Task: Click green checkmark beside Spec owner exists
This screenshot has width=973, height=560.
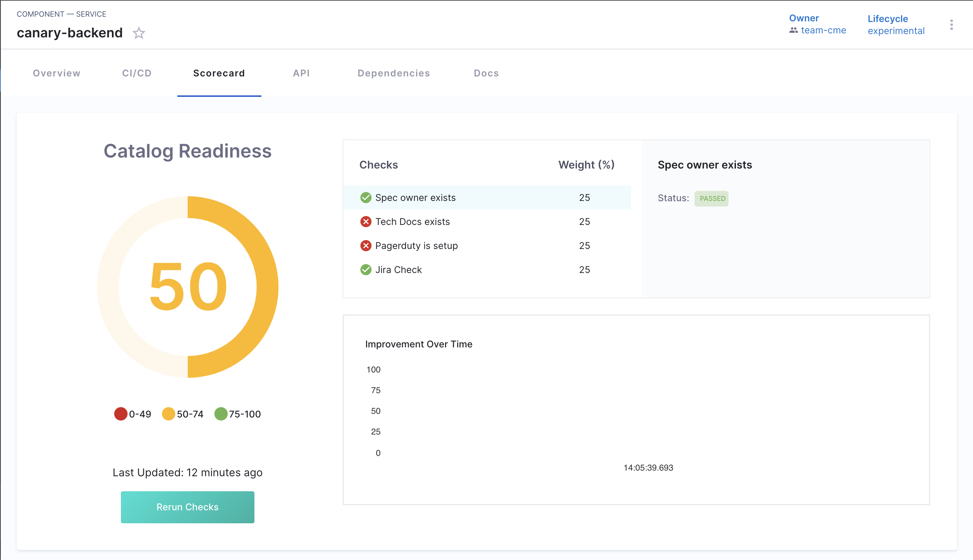Action: 366,198
